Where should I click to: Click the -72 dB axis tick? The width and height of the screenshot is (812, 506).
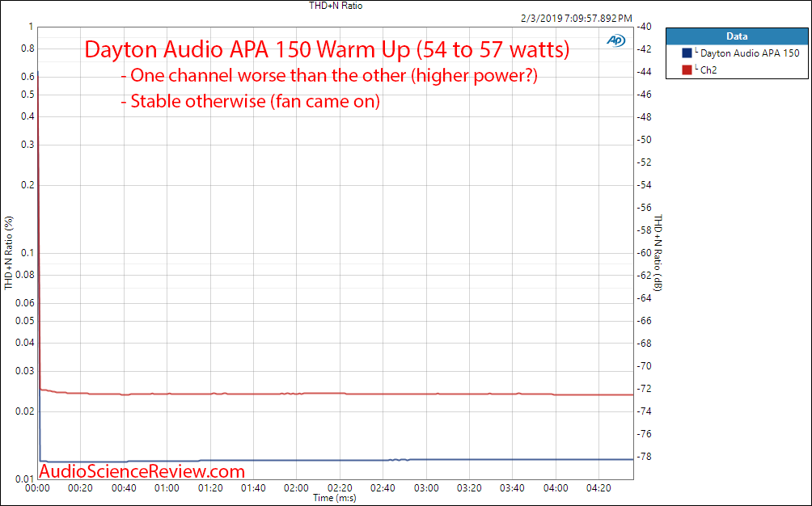pyautogui.click(x=645, y=389)
